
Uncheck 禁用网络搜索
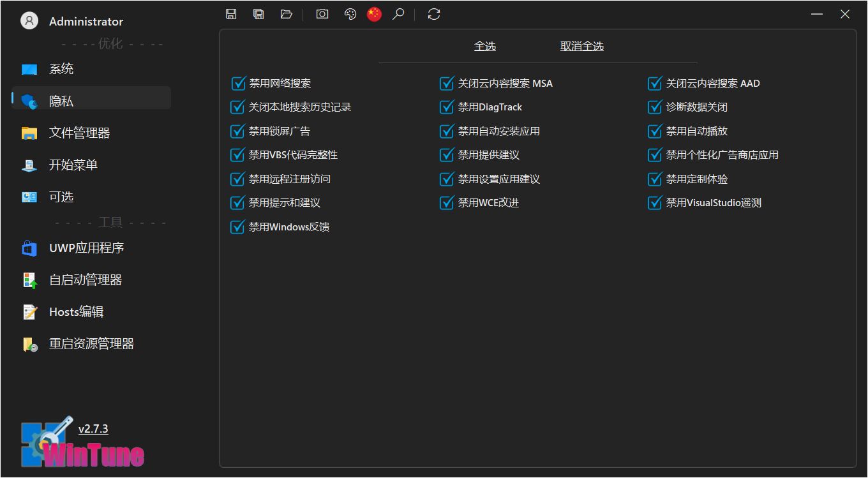pyautogui.click(x=238, y=83)
